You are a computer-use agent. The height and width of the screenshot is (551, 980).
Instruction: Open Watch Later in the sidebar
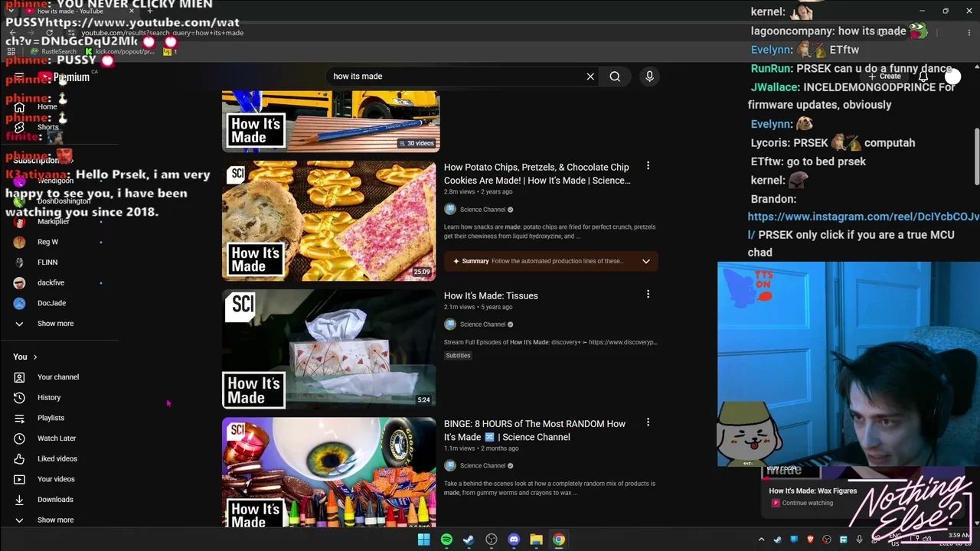(x=57, y=439)
